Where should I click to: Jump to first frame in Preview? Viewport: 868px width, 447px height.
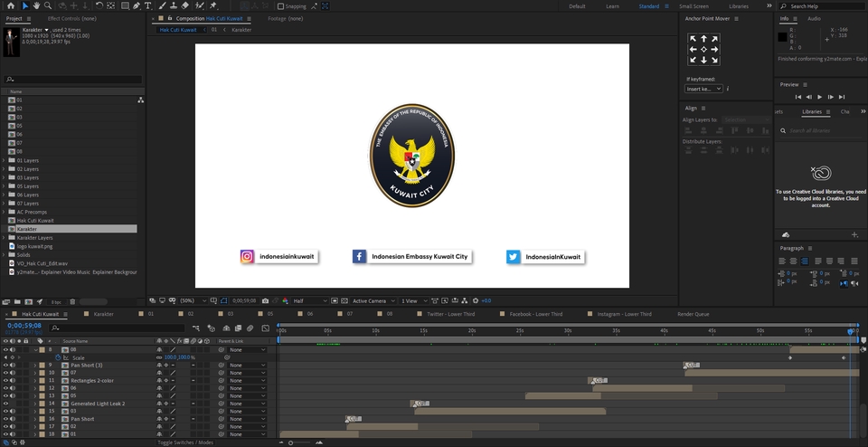point(798,97)
